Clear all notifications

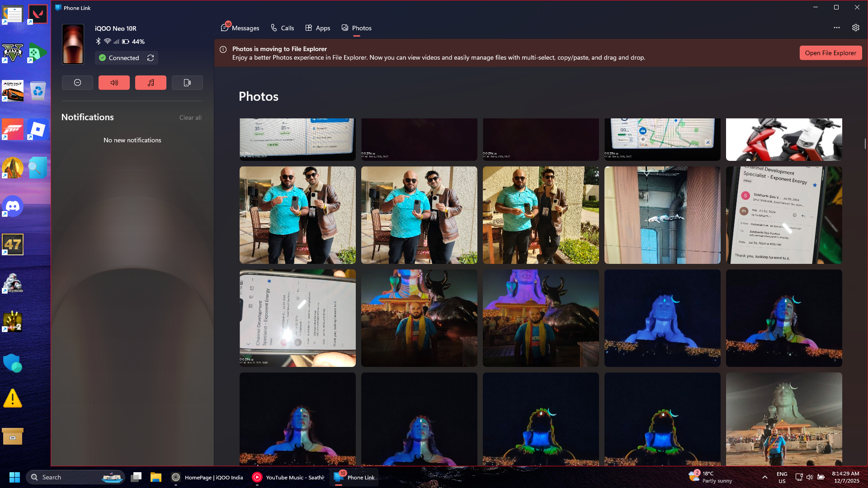(190, 117)
